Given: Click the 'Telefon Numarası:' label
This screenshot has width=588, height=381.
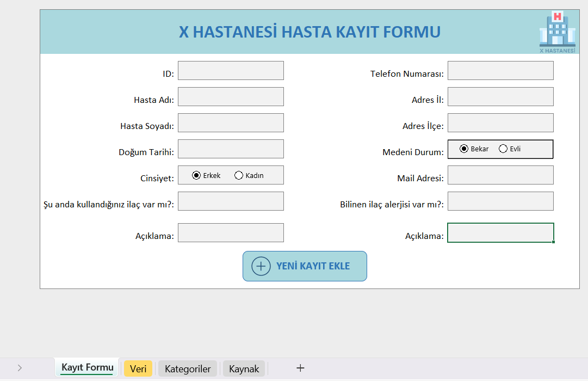Looking at the screenshot, I should tap(407, 73).
